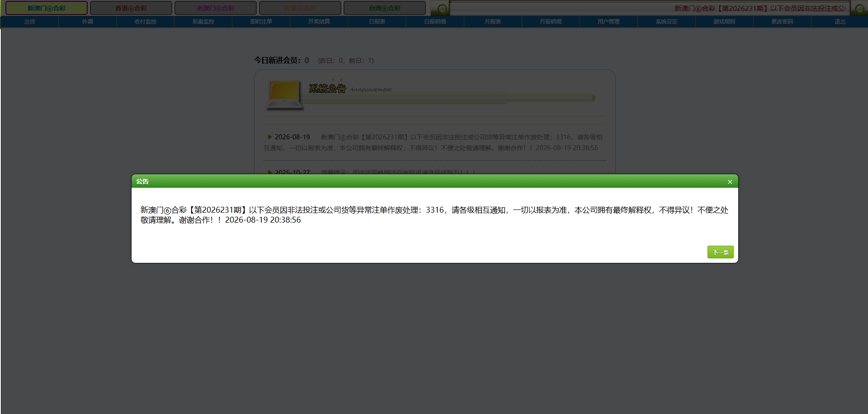
Task: Open the 月报明细 menu
Action: [x=551, y=22]
